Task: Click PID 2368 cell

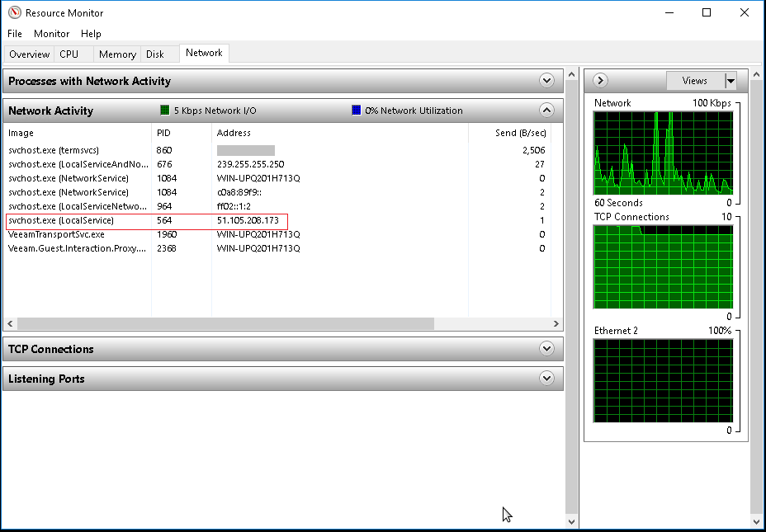Action: coord(167,248)
